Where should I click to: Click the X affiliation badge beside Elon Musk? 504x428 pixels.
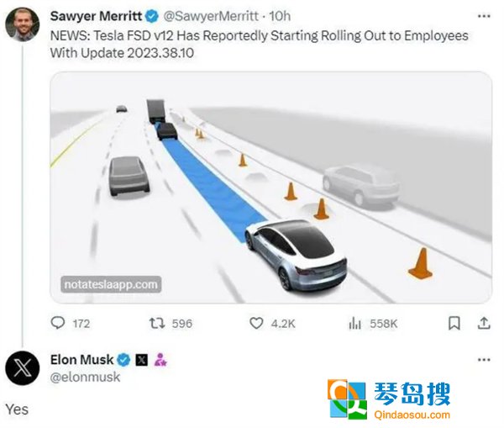(x=141, y=360)
